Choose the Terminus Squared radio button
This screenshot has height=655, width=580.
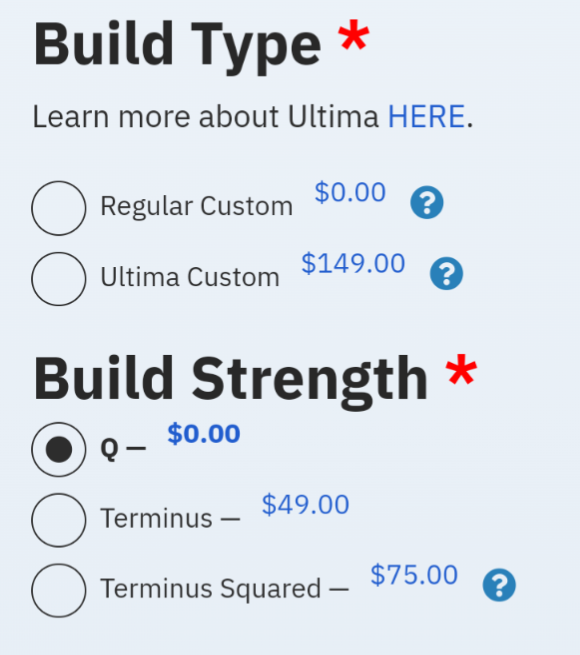click(x=59, y=590)
